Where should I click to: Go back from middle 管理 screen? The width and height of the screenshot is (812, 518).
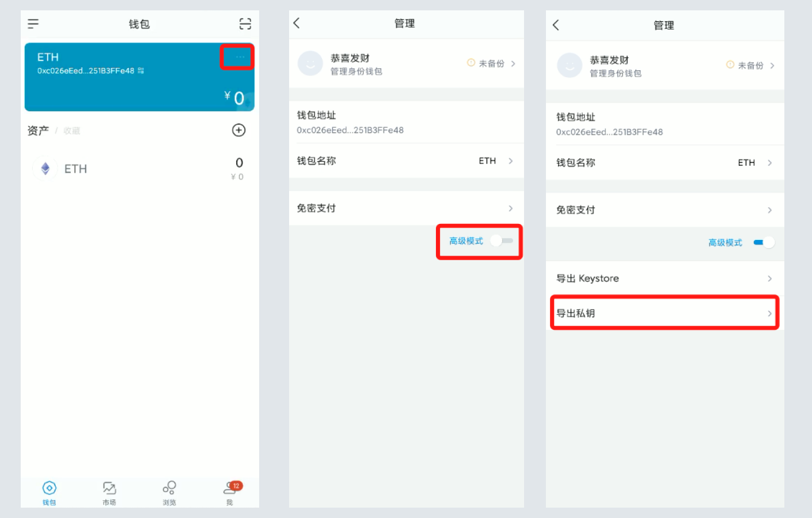[297, 23]
